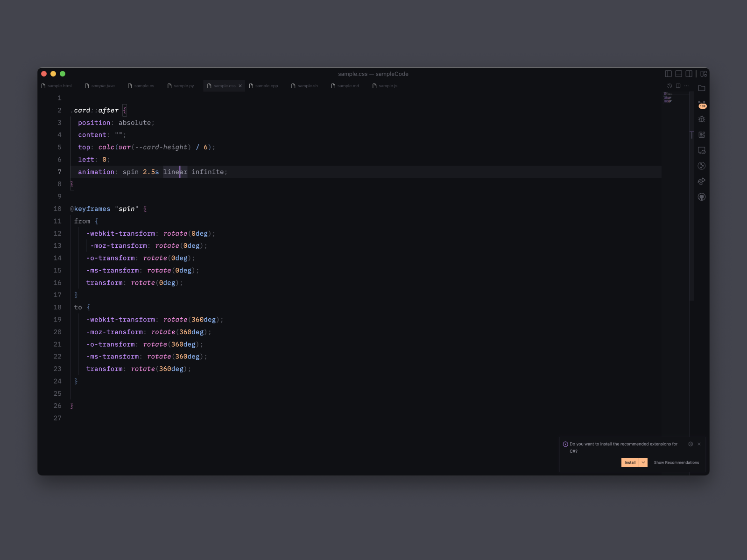Toggle secondary side bar visibility

(x=689, y=74)
